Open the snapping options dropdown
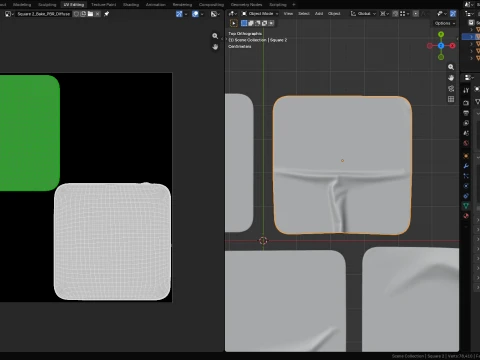 pyautogui.click(x=404, y=14)
